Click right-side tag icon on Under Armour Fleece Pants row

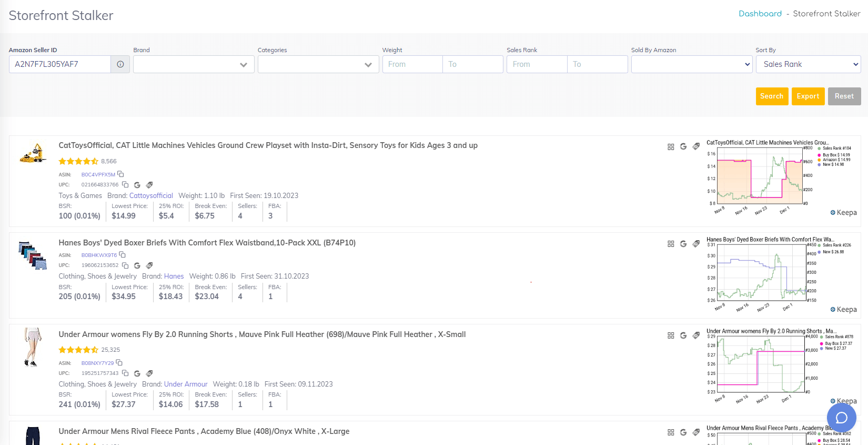click(696, 432)
